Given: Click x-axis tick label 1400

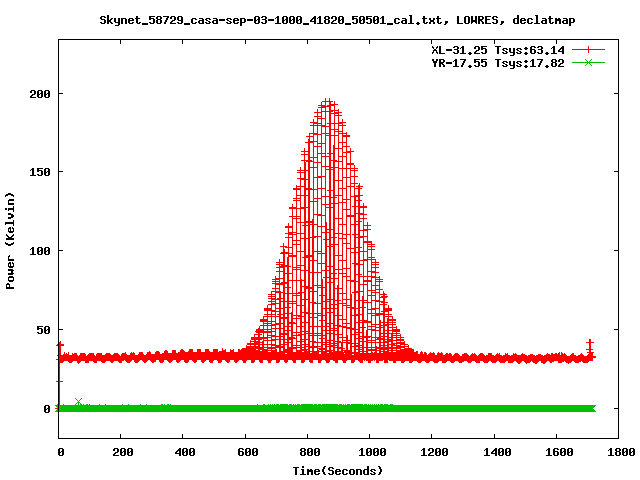Looking at the screenshot, I should (x=497, y=452).
